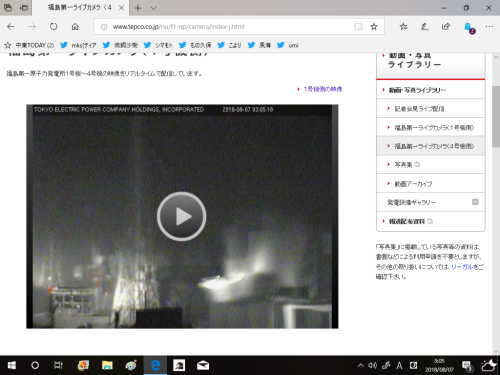Click the scrollbar up arrow

tap(496, 57)
